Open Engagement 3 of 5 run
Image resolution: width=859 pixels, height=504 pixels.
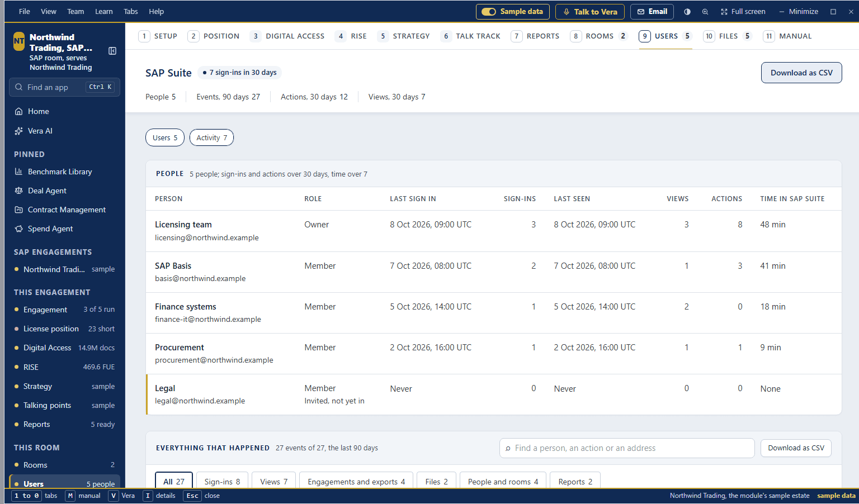click(x=65, y=310)
